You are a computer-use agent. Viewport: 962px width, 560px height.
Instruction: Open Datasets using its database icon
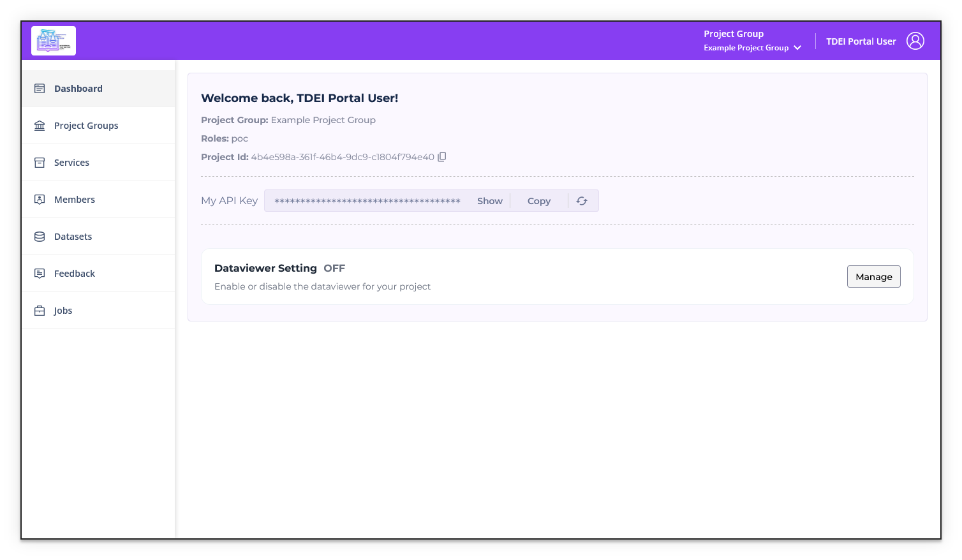click(x=39, y=236)
